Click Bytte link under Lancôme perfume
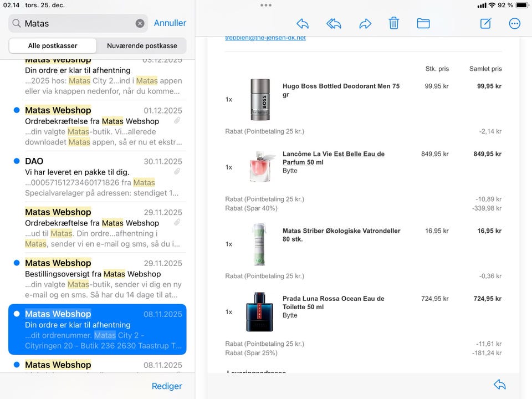Screen dimensions: 532x399 coord(290,171)
